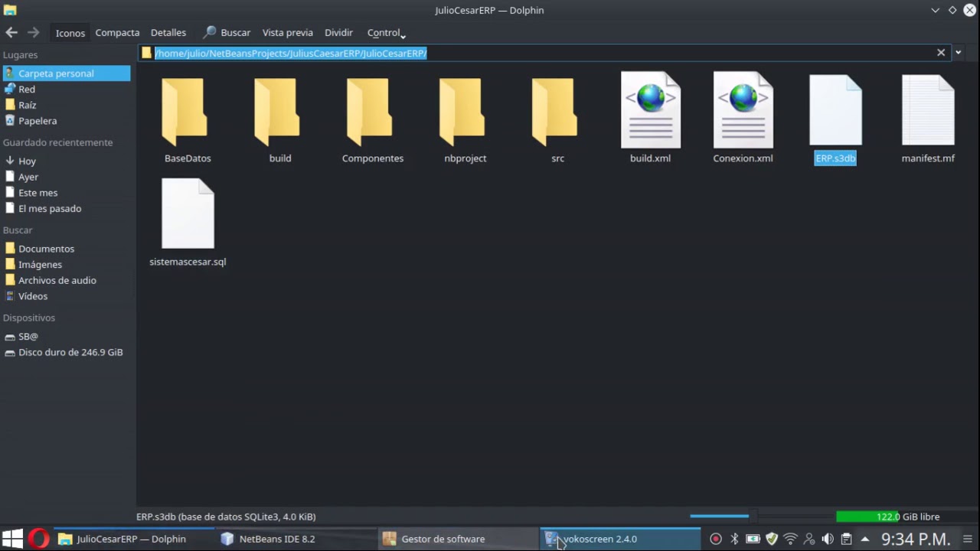Viewport: 980px width, 551px height.
Task: Select the BaseDatos folder
Action: pyautogui.click(x=188, y=120)
